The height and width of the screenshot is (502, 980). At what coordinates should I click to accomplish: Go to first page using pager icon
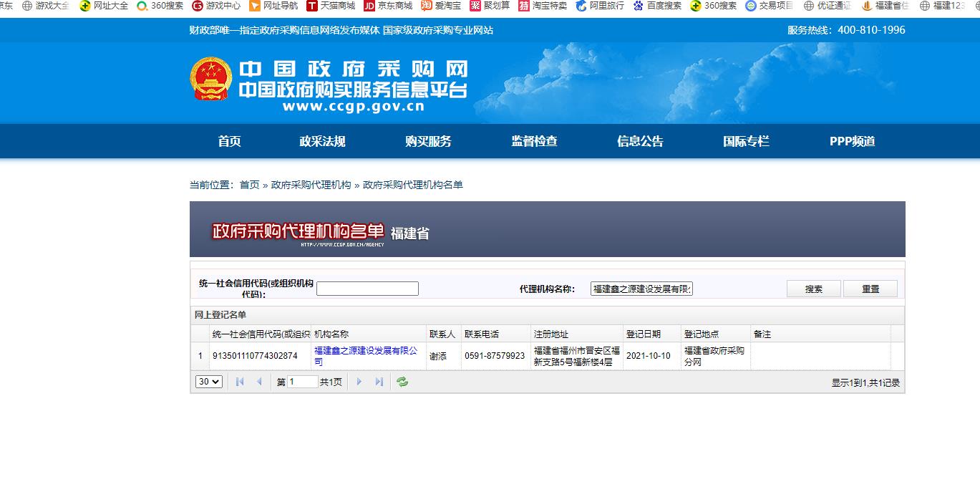tap(240, 382)
